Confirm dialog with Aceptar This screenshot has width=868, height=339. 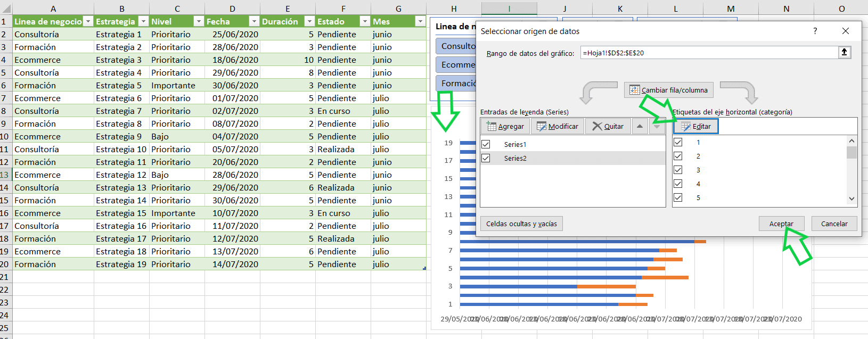[781, 224]
